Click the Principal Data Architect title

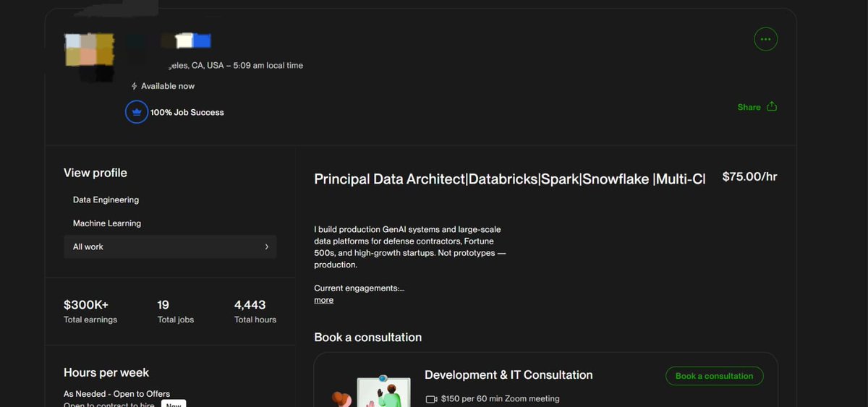click(x=510, y=179)
